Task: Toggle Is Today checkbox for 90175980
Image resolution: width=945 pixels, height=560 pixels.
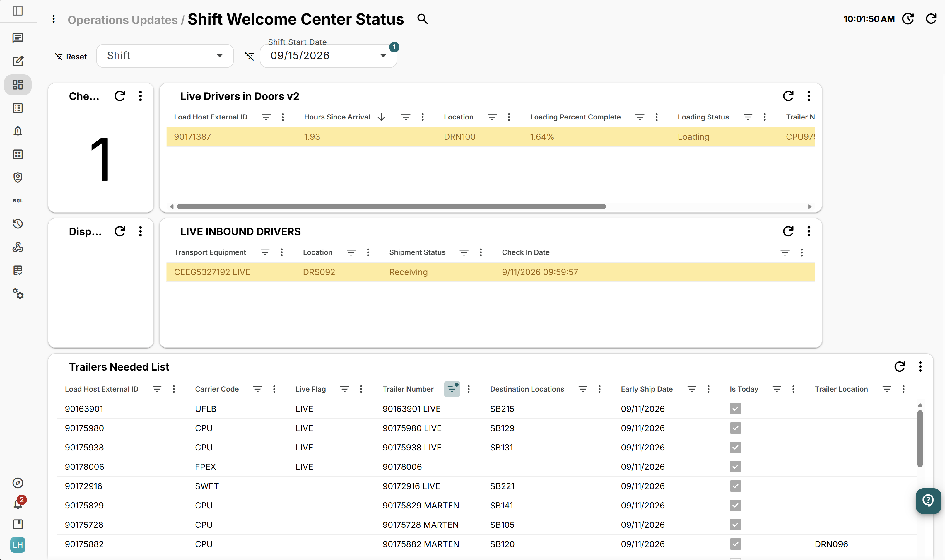Action: pos(736,428)
